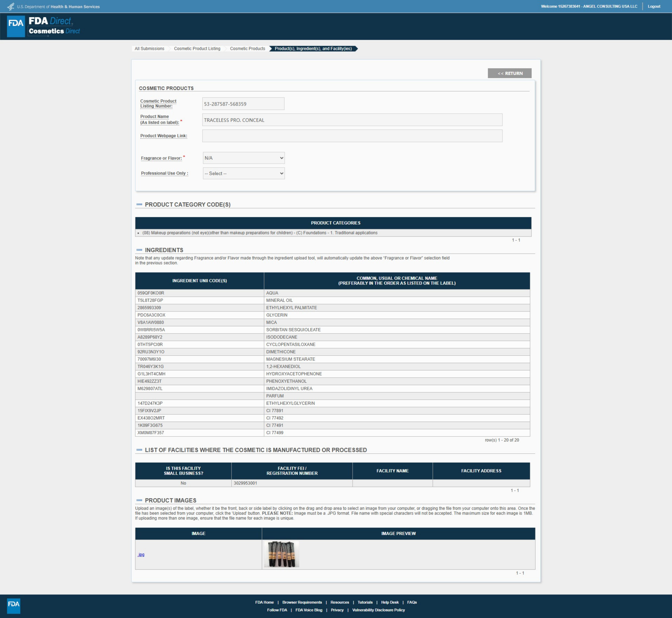
Task: Open the Tutorials footer link
Action: click(365, 602)
